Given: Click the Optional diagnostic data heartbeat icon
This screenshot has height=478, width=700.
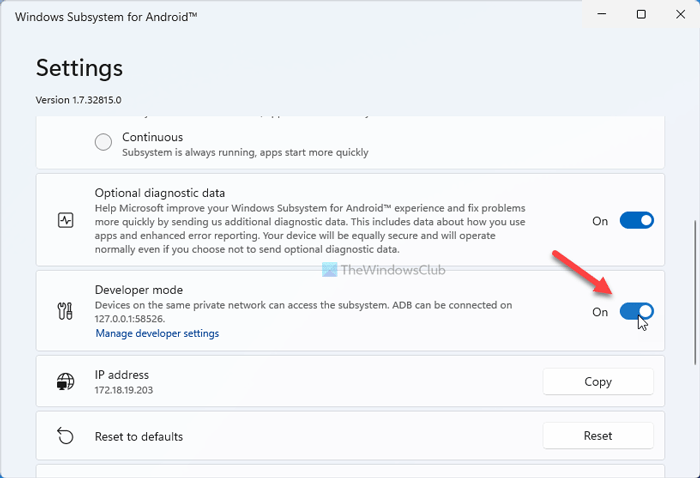Looking at the screenshot, I should [x=66, y=220].
